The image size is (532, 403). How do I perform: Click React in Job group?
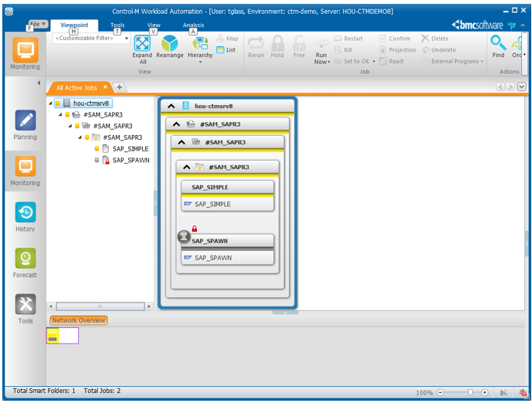[x=391, y=62]
